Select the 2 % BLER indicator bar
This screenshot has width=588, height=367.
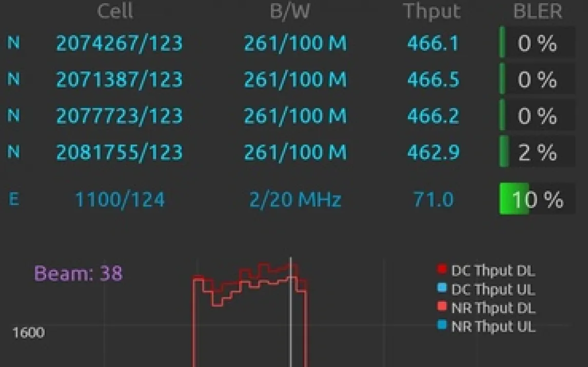click(x=537, y=152)
